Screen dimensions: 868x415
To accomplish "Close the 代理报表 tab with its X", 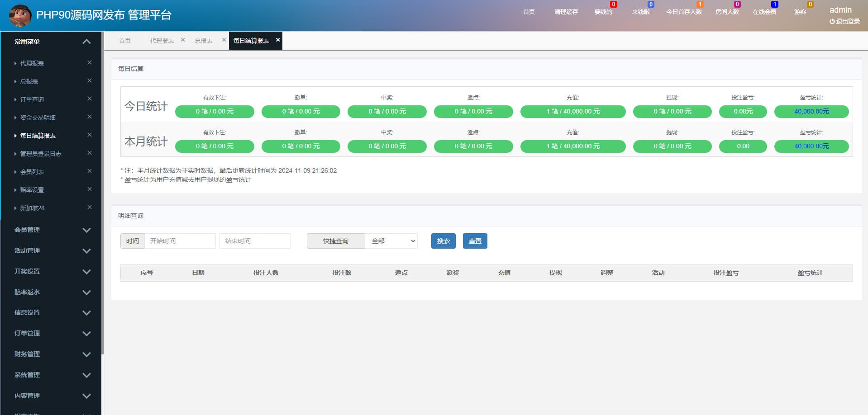I will (x=183, y=40).
